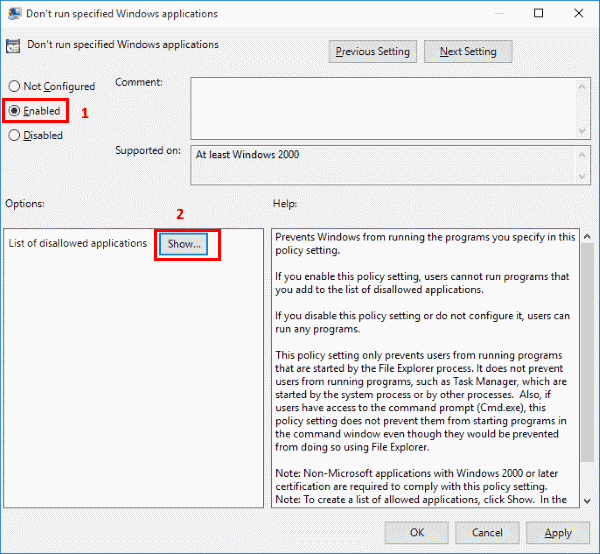Image resolution: width=600 pixels, height=554 pixels.
Task: Click the Help pane scrollbar thumb
Action: pos(587,352)
